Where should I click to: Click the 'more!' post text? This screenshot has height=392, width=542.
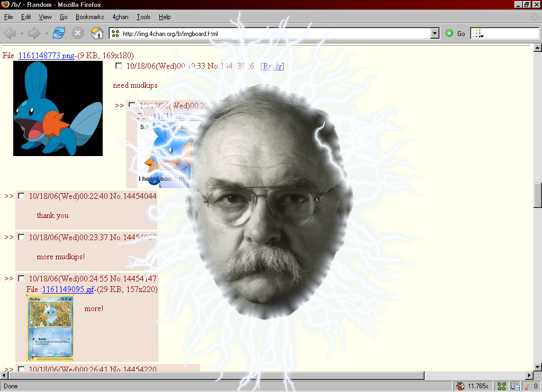pos(94,309)
